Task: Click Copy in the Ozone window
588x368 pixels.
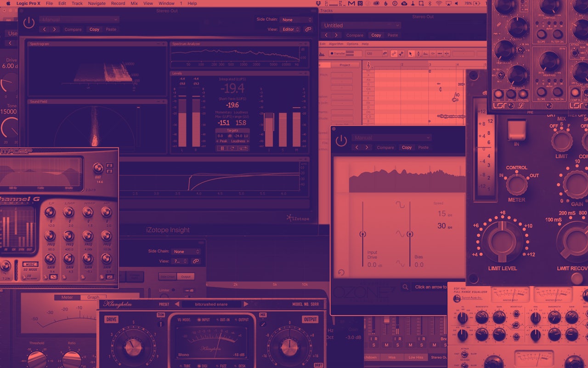Action: coord(407,148)
